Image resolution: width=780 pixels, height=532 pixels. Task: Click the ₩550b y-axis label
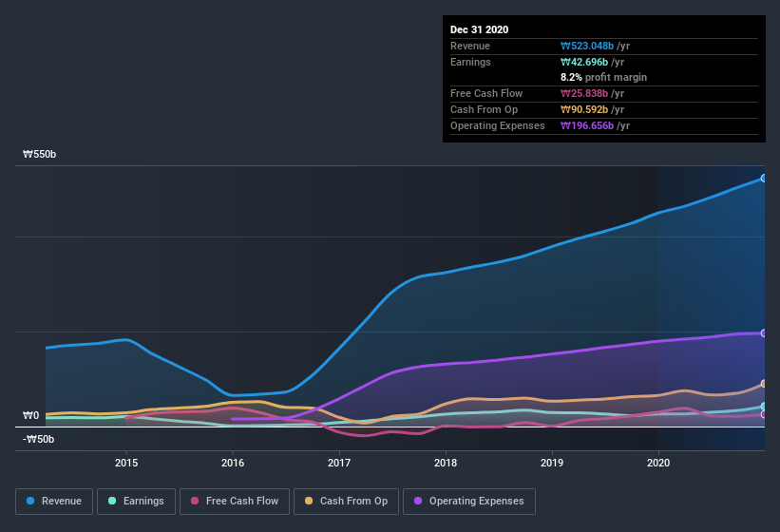[x=39, y=154]
